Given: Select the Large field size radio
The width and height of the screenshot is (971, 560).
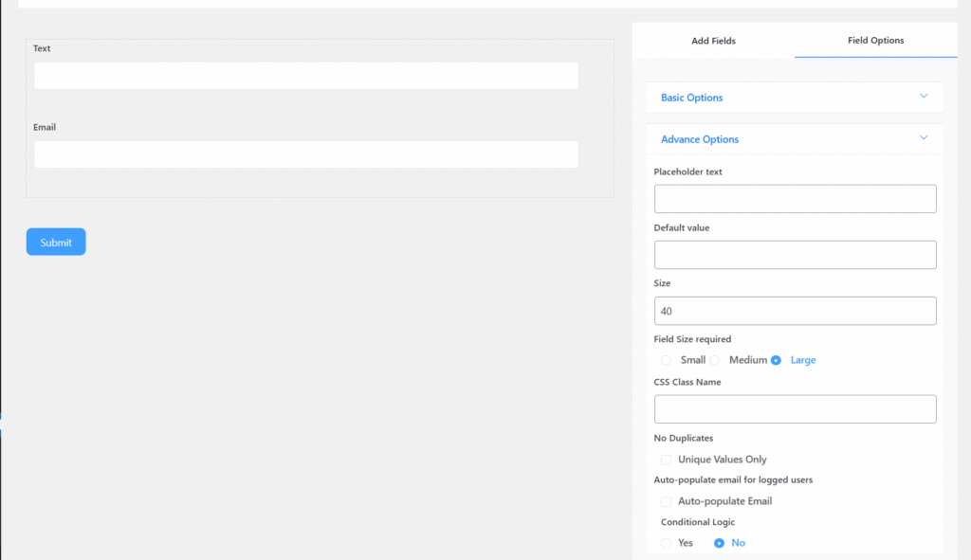Looking at the screenshot, I should (776, 360).
